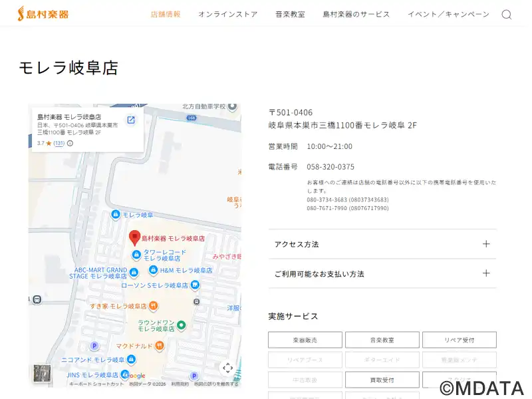Click the Shimamura Music logo
The height and width of the screenshot is (399, 532).
click(x=43, y=13)
